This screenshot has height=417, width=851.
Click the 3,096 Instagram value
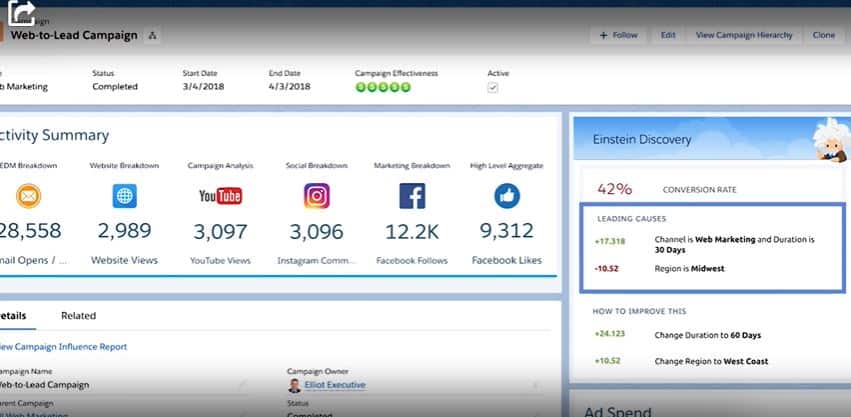tap(316, 232)
